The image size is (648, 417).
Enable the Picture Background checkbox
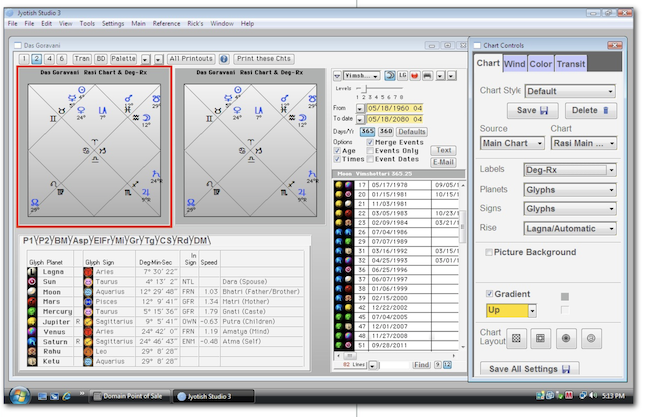click(x=489, y=252)
